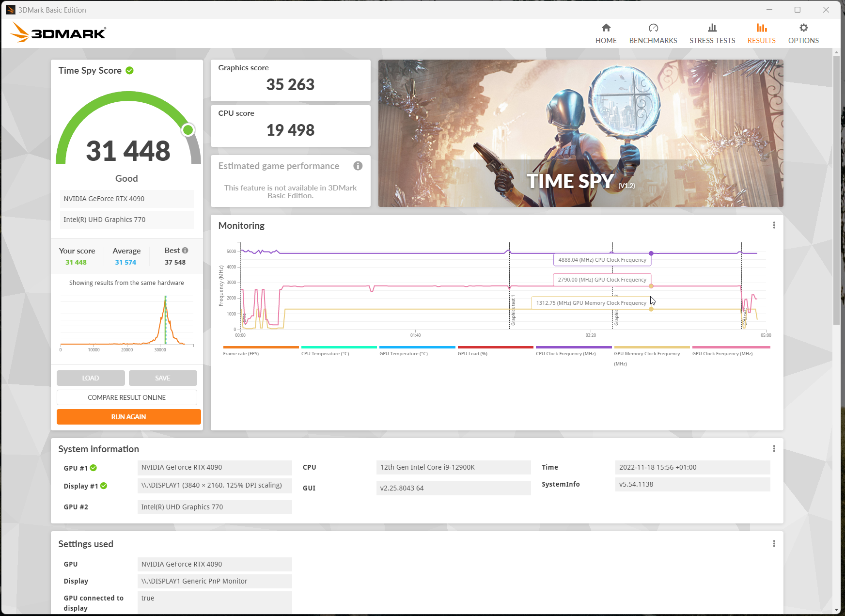Click the GPU #1 green checkmark icon
The image size is (845, 616).
point(94,468)
